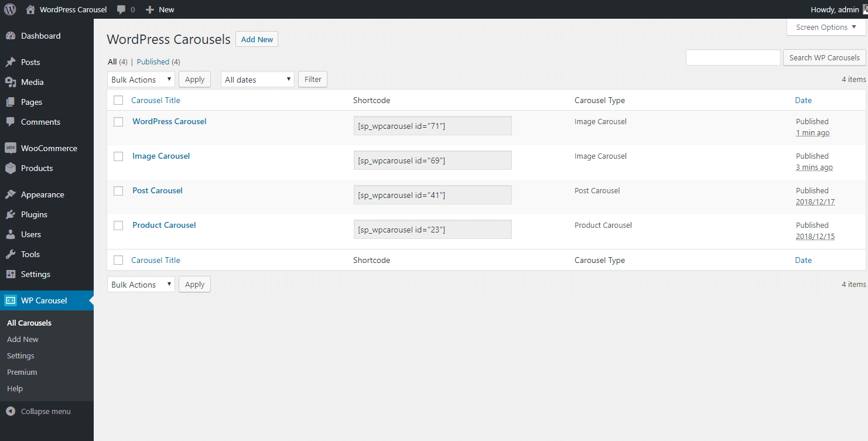The height and width of the screenshot is (441, 868).
Task: Click the Dashboard gauge icon in sidebar
Action: [11, 36]
